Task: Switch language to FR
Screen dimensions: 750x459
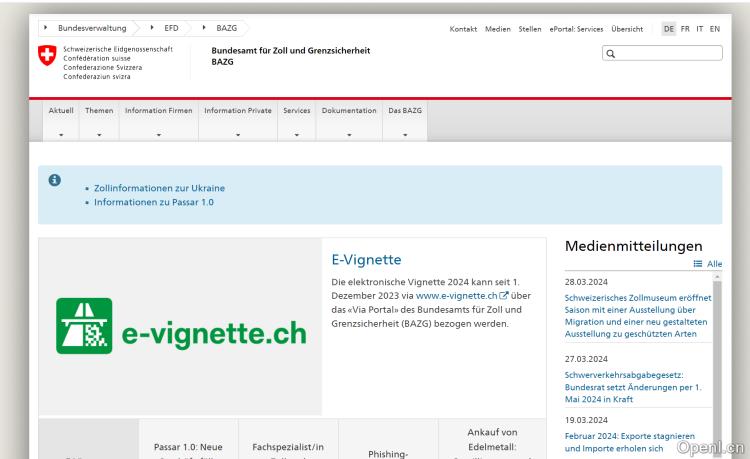Action: (x=686, y=28)
